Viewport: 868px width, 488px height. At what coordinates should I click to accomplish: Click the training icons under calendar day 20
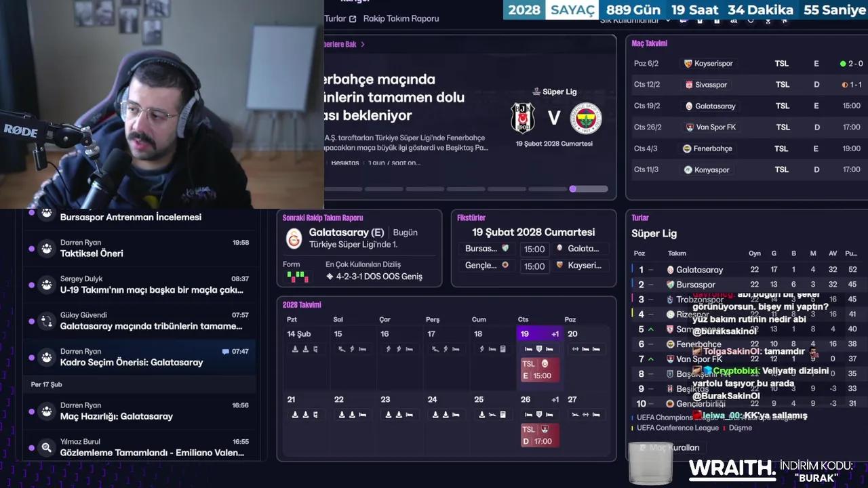click(x=586, y=349)
